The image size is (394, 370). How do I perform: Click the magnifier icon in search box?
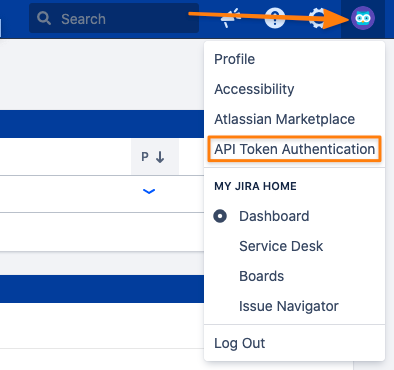[44, 18]
